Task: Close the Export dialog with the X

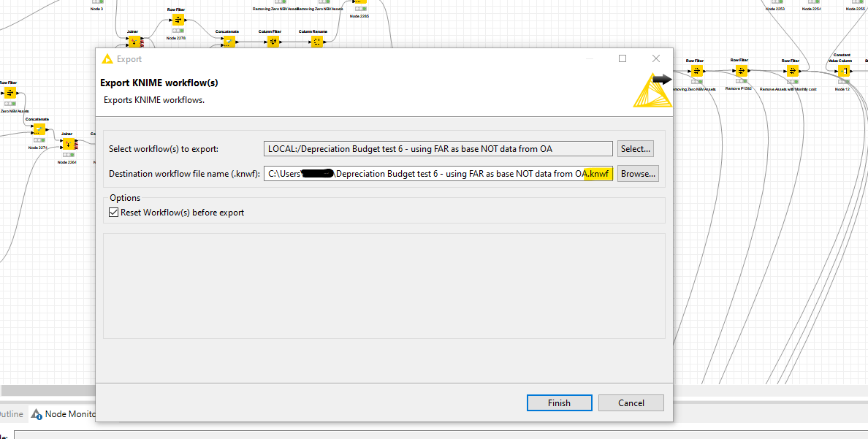Action: pos(656,58)
